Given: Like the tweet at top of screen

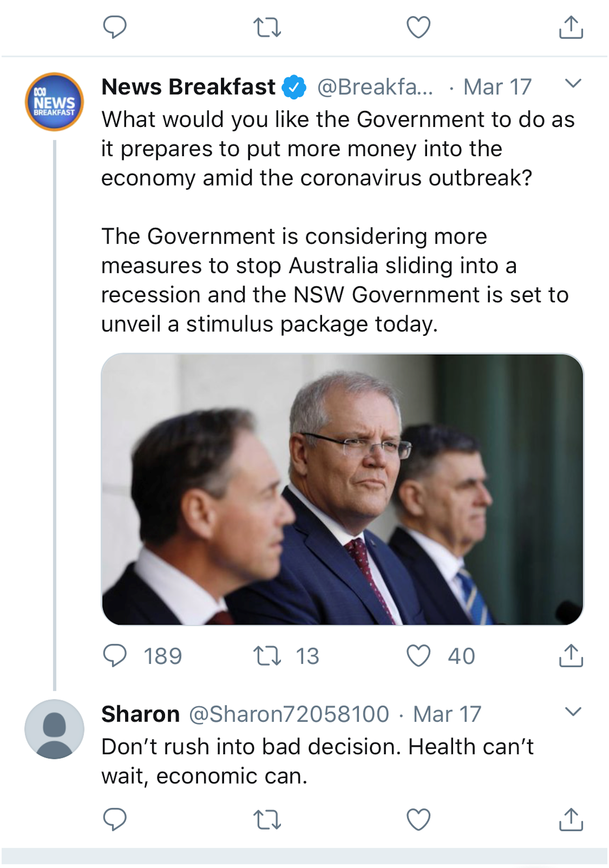Looking at the screenshot, I should coord(418,27).
